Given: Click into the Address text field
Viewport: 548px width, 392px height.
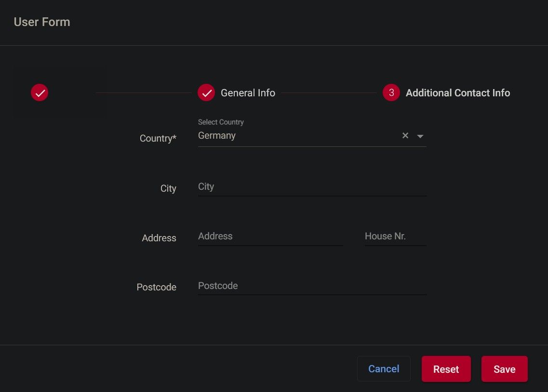Looking at the screenshot, I should [x=270, y=236].
